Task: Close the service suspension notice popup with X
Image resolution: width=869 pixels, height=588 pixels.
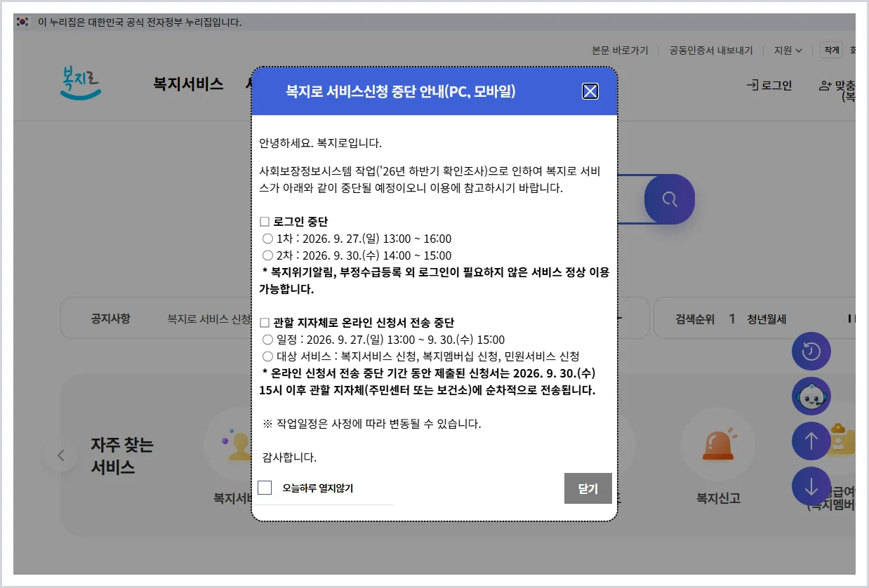Action: [590, 91]
